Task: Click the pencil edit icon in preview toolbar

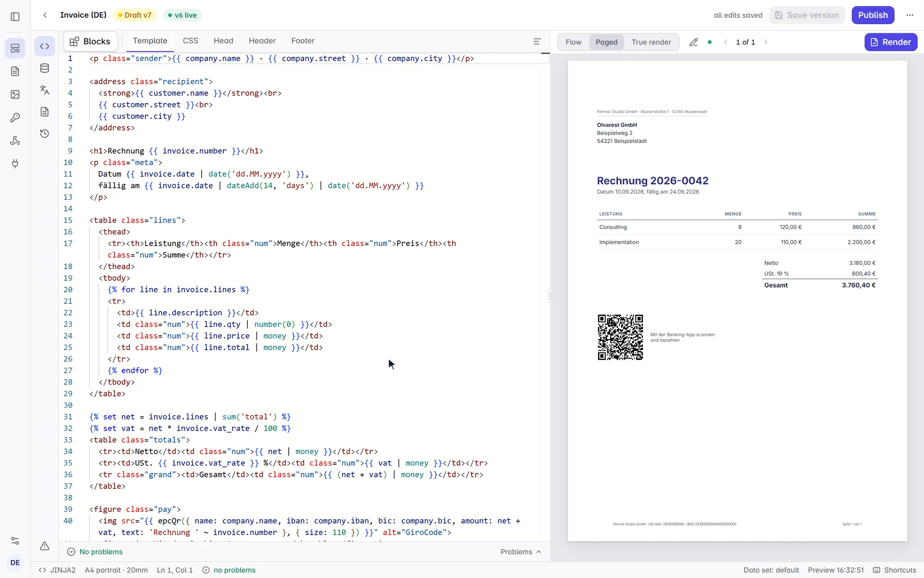Action: pyautogui.click(x=693, y=42)
